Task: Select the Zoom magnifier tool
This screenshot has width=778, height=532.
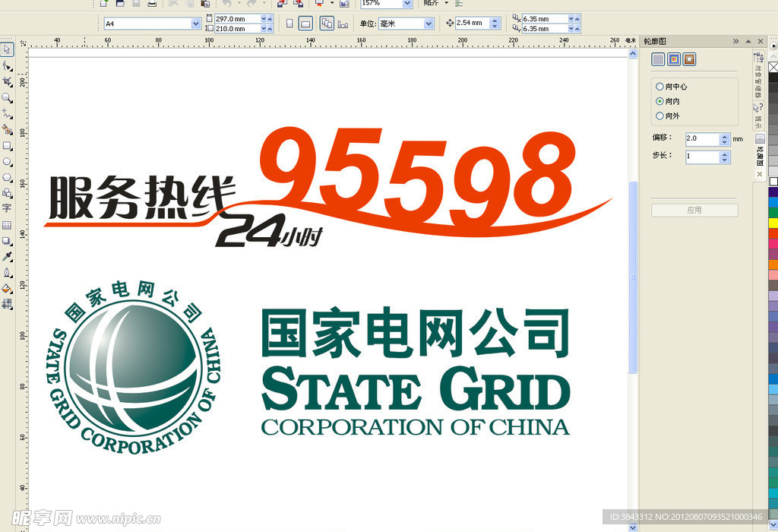Action: [x=7, y=97]
